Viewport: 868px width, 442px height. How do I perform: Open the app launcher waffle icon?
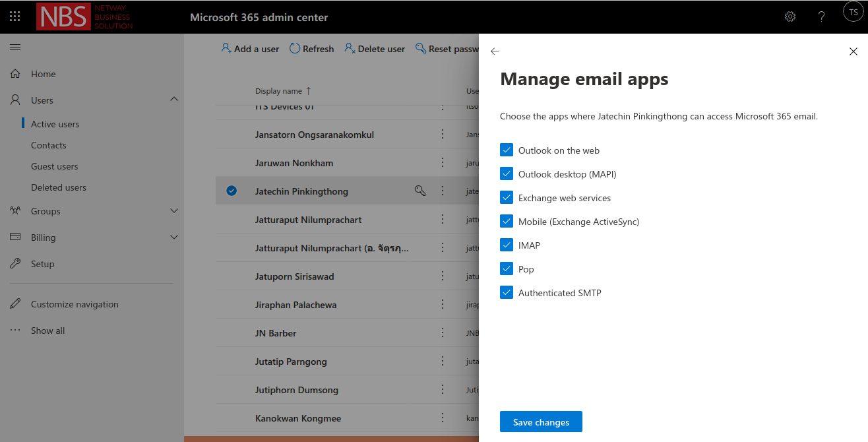15,16
